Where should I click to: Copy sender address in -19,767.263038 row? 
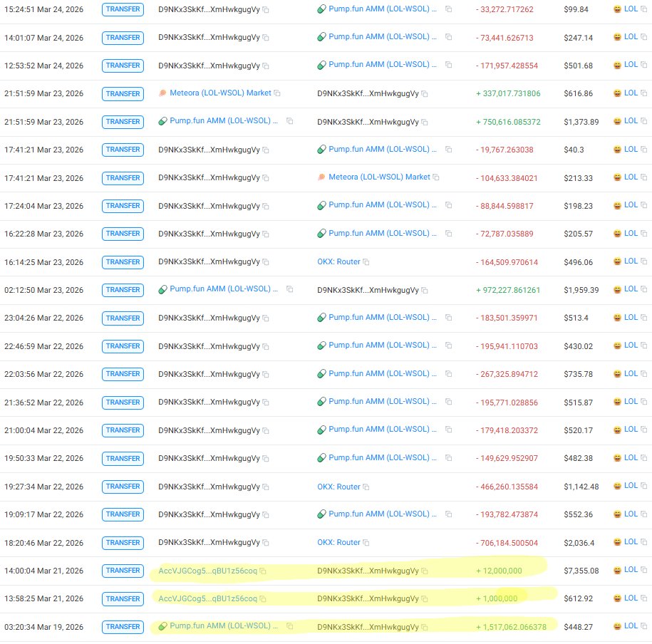266,150
